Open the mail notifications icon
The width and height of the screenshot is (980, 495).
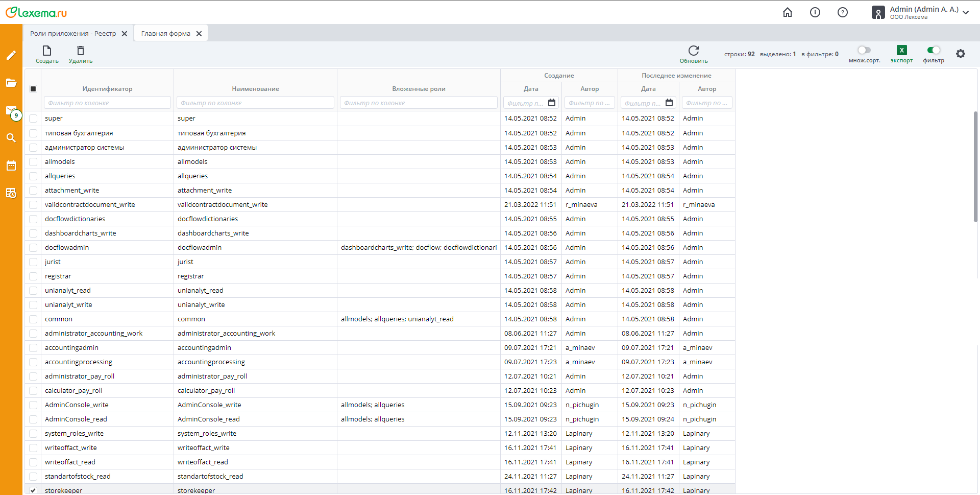(x=11, y=111)
